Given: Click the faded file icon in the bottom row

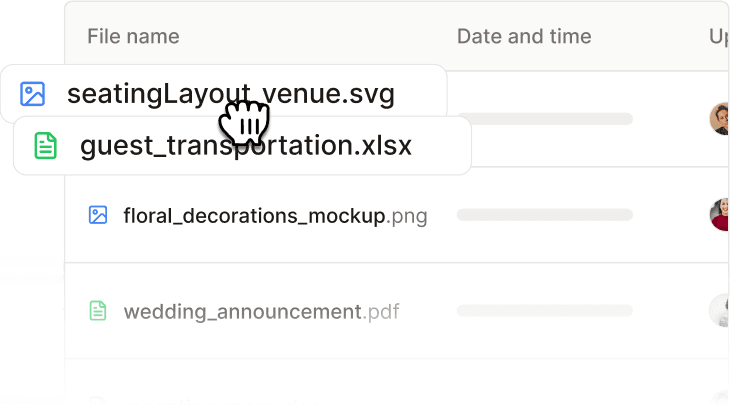Looking at the screenshot, I should (x=98, y=399).
